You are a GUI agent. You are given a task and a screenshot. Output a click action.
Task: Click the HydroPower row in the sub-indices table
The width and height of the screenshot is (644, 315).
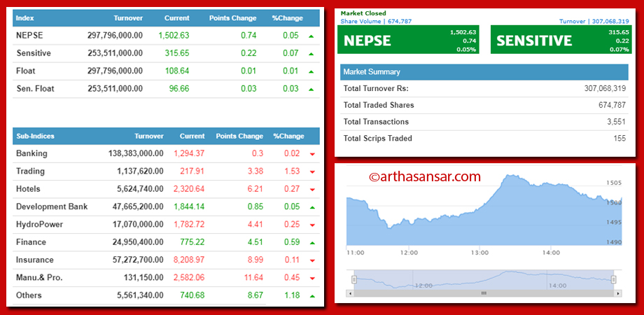166,225
